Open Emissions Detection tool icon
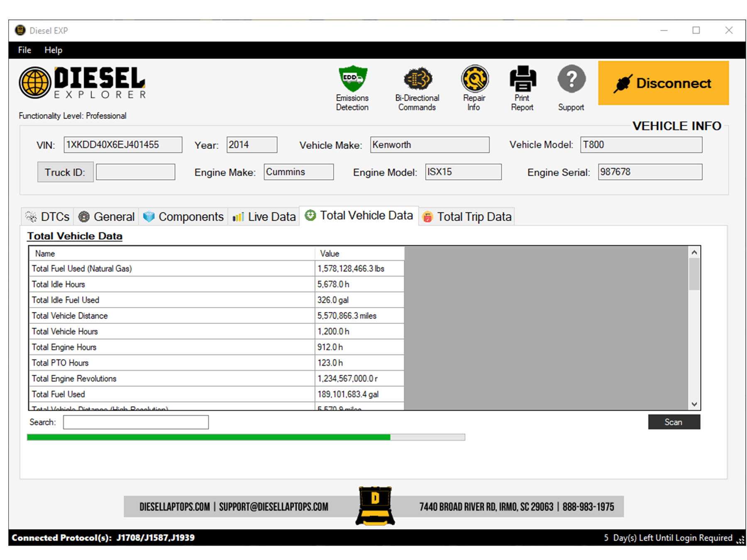Image resolution: width=747 pixels, height=560 pixels. (x=352, y=79)
